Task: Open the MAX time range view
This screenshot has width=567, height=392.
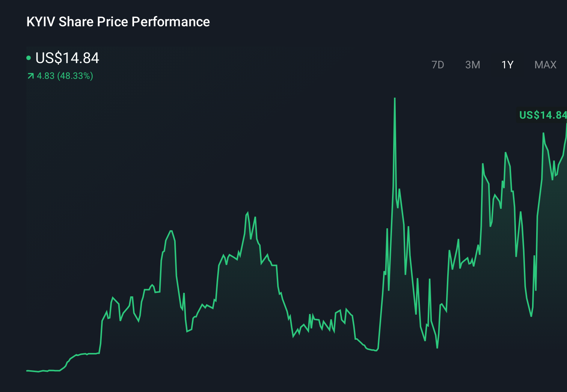Action: [545, 65]
